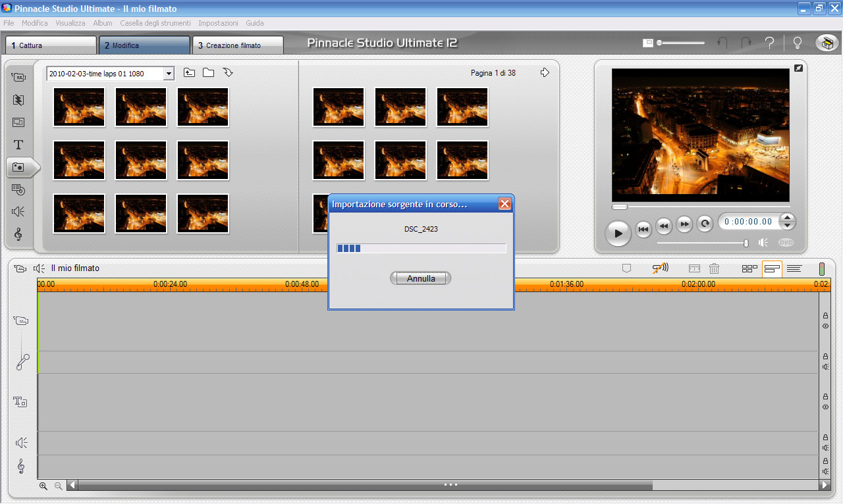Screen dimensions: 843x504
Task: Open the Music album (treble clef)
Action: (18, 234)
